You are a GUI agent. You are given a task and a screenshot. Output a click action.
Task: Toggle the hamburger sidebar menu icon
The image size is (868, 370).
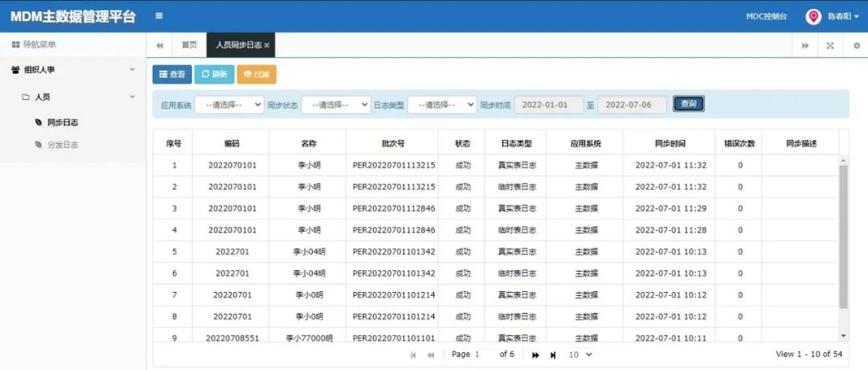tap(159, 16)
